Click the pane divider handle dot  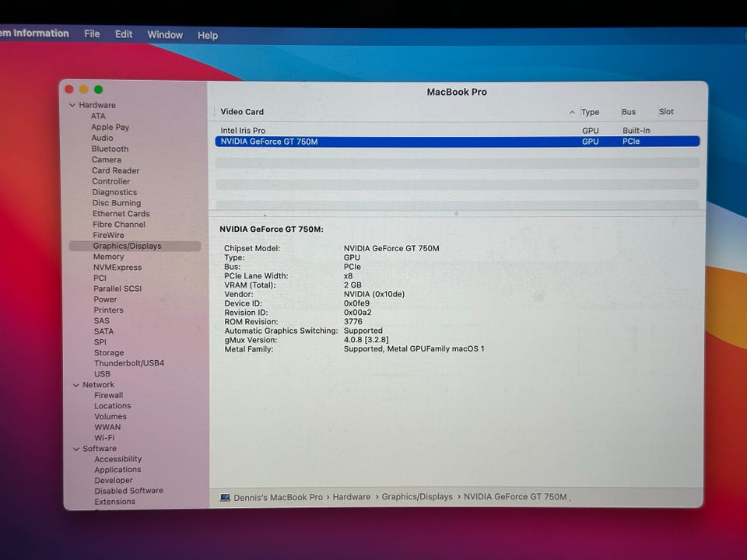(457, 214)
